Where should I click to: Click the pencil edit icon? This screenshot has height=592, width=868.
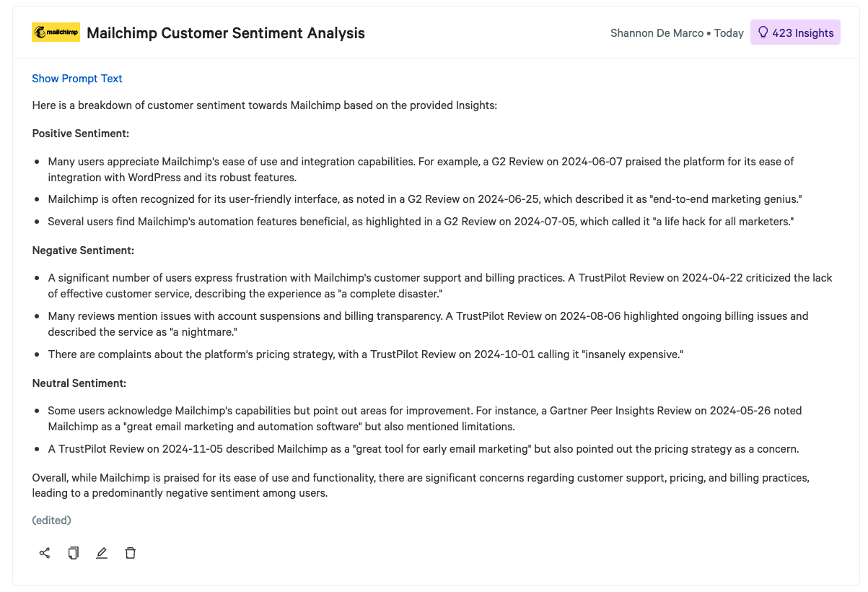(102, 553)
